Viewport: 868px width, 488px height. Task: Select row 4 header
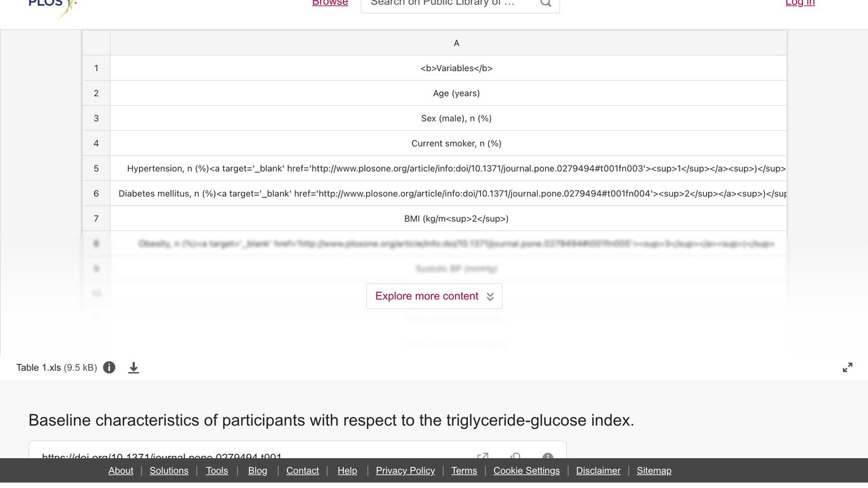tap(96, 143)
